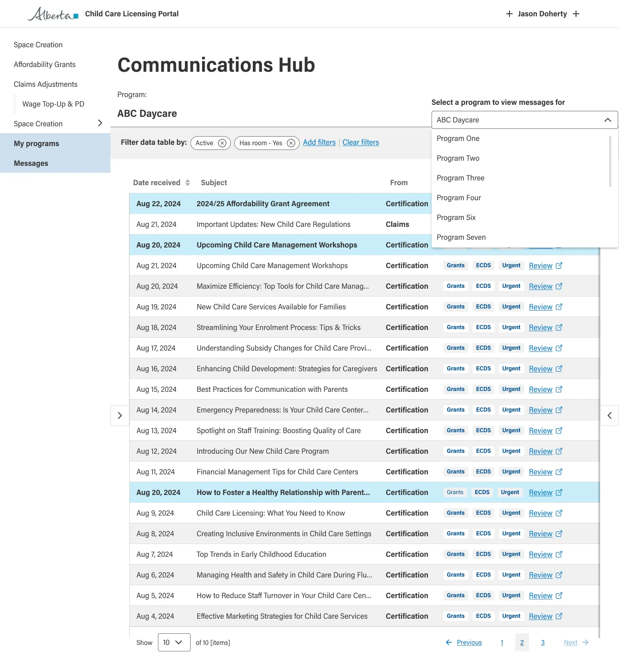Click Jason Doherty user name

[x=542, y=14]
